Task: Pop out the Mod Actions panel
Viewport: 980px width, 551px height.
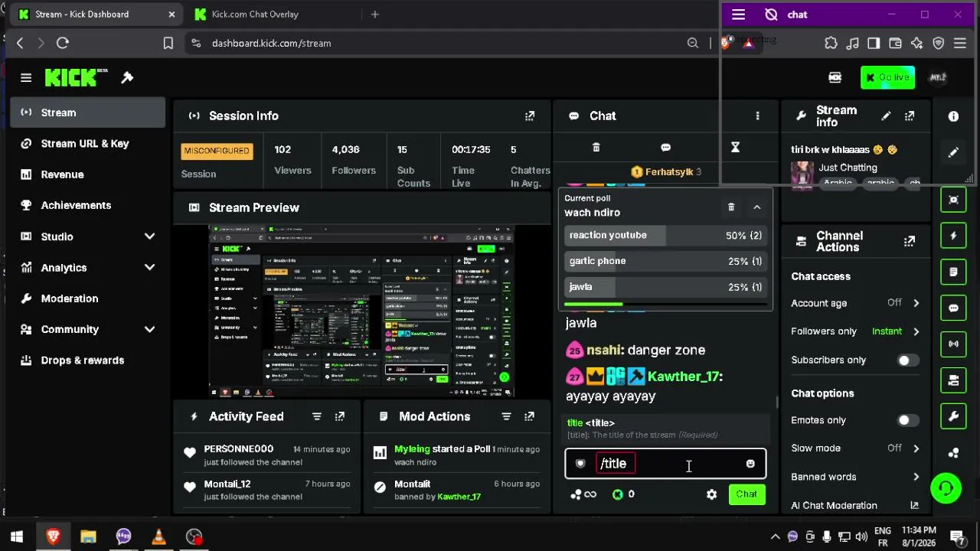Action: 530,416
